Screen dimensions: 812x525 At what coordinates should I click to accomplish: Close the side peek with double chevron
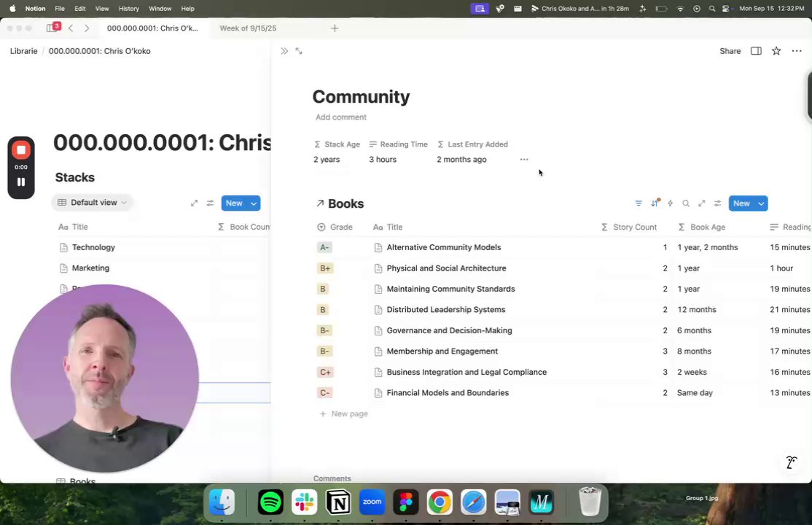point(284,51)
